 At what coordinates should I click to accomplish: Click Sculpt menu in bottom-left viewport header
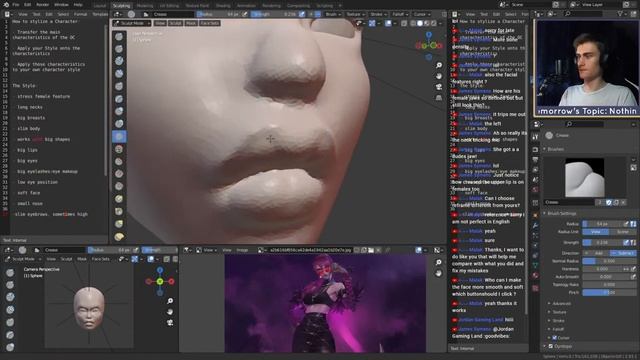pyautogui.click(x=66, y=259)
